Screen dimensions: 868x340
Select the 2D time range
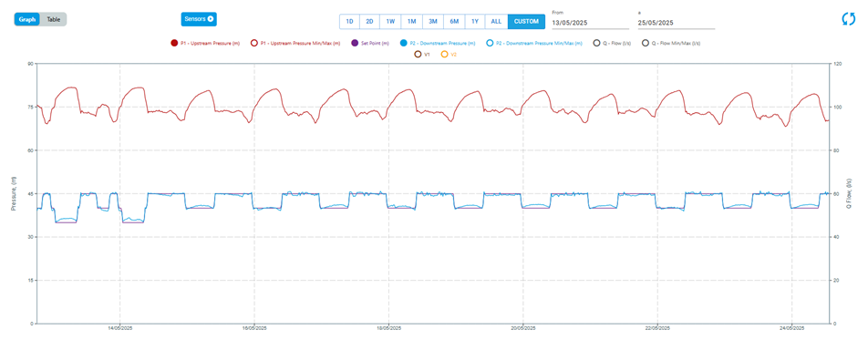tap(370, 22)
